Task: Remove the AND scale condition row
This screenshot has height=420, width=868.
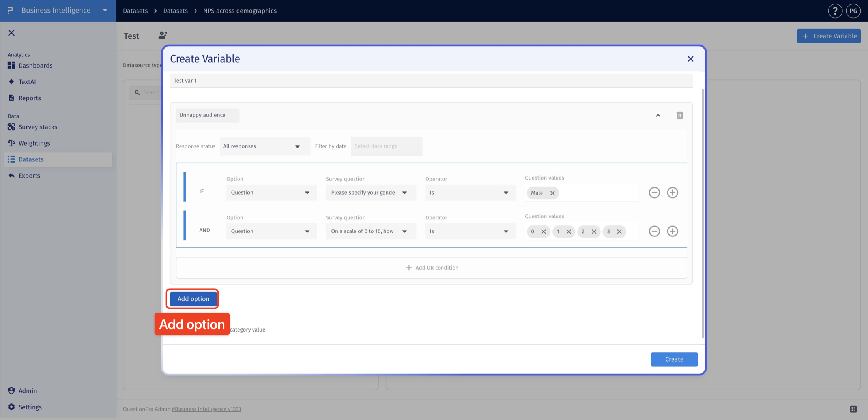Action: (654, 231)
